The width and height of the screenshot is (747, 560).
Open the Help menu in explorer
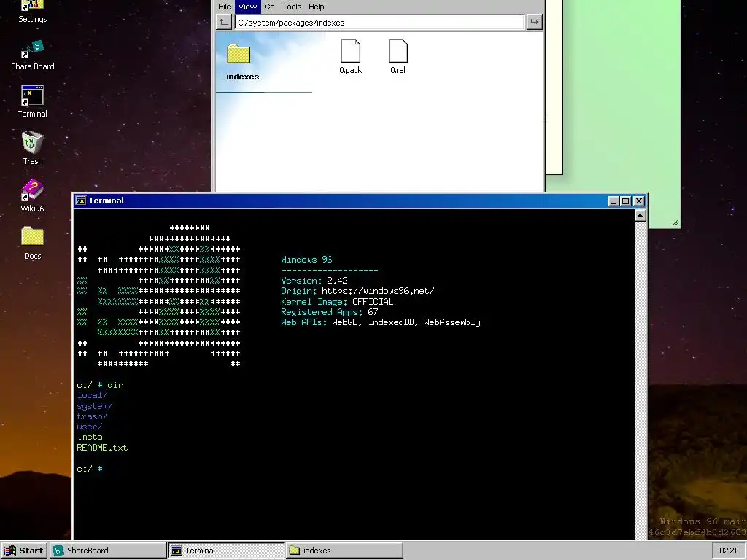316,7
